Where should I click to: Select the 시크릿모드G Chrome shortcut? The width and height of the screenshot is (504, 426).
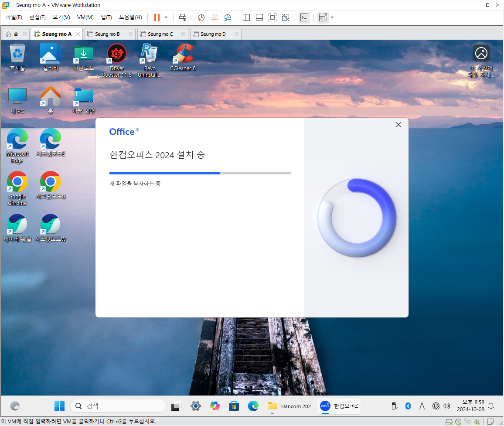51,185
